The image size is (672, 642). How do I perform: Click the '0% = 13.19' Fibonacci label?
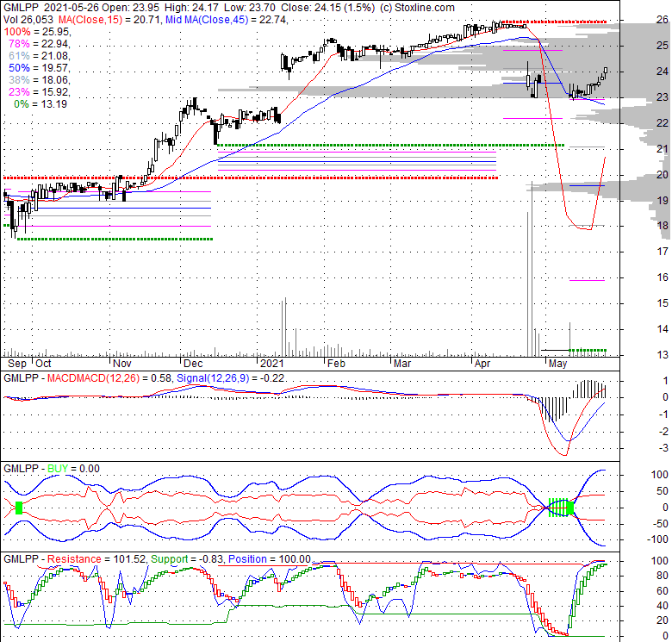click(x=40, y=104)
